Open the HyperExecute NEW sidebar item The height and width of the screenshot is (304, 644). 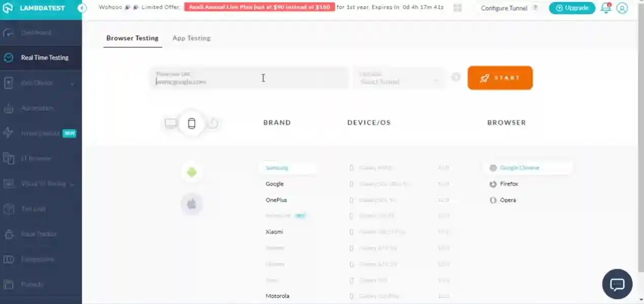41,133
